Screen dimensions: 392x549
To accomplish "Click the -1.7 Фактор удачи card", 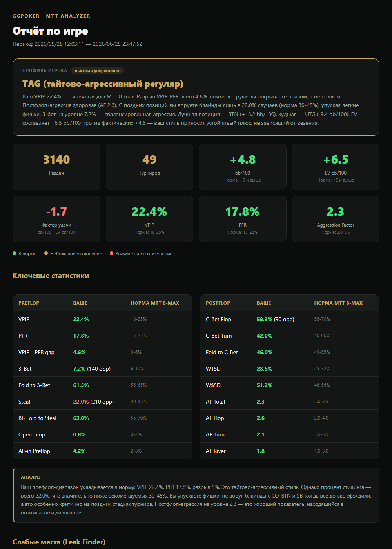I will point(56,219).
